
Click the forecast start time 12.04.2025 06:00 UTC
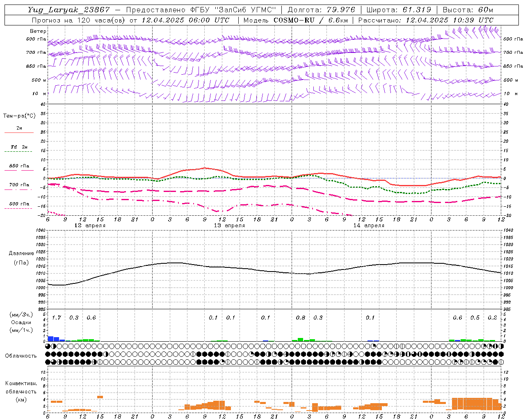[x=185, y=20]
